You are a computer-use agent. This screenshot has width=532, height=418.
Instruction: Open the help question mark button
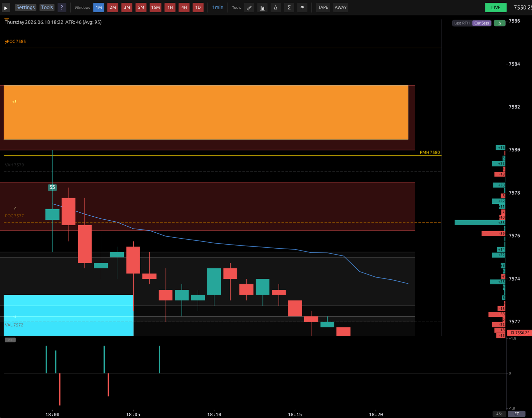coord(62,7)
